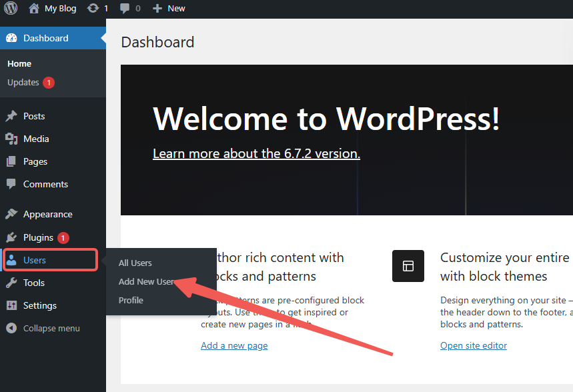573x392 pixels.
Task: Open the Comments menu item
Action: click(x=53, y=184)
